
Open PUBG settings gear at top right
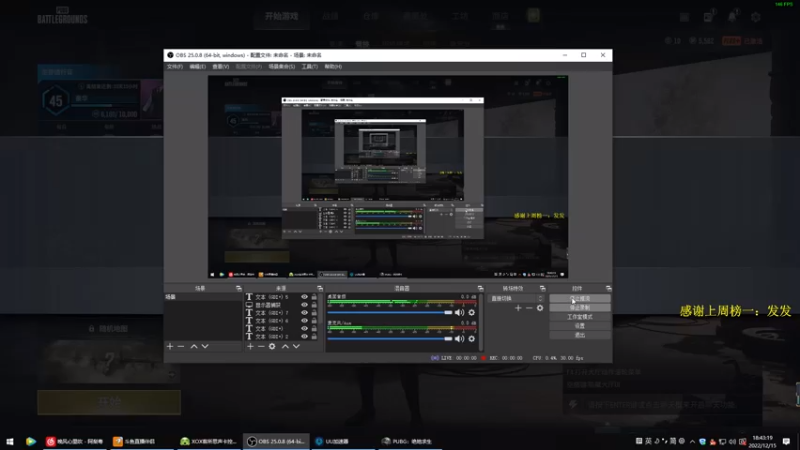[756, 17]
